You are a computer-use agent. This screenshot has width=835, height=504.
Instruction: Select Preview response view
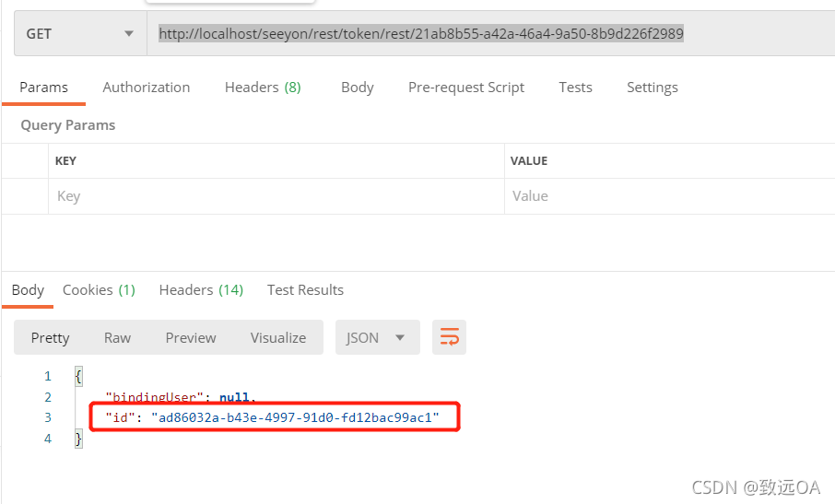(191, 338)
